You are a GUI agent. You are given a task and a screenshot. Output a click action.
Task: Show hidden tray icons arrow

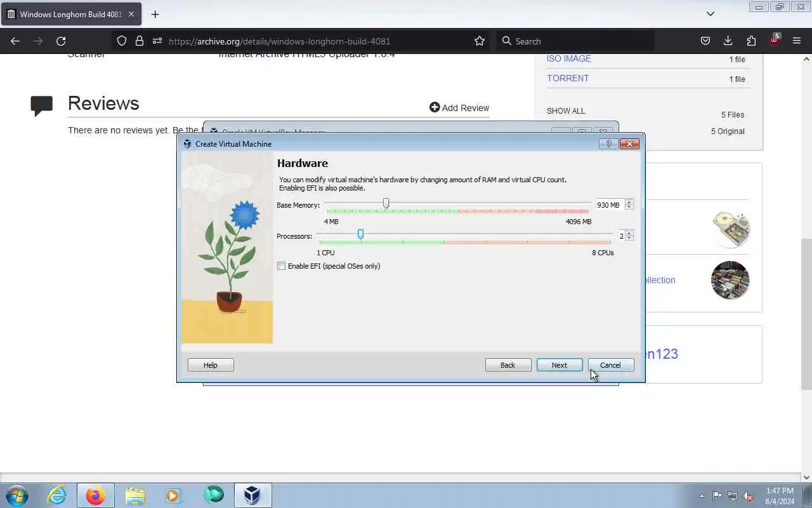point(702,496)
